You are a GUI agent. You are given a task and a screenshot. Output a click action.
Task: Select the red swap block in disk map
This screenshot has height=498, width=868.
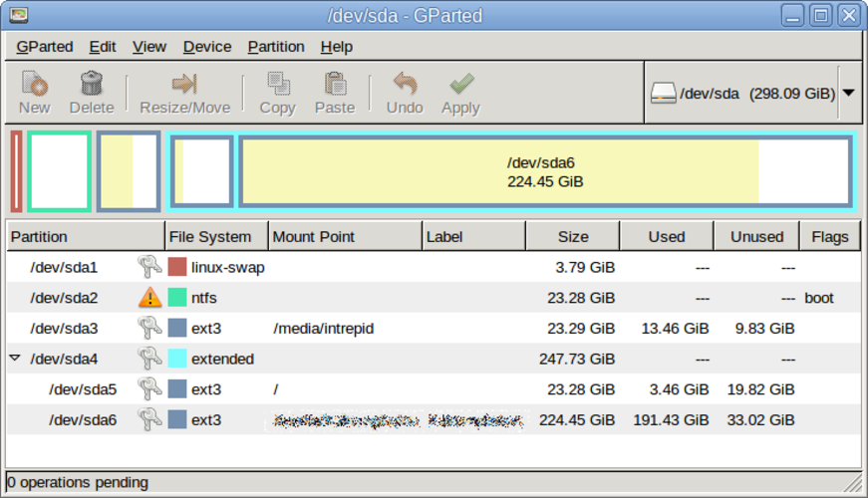(x=17, y=171)
